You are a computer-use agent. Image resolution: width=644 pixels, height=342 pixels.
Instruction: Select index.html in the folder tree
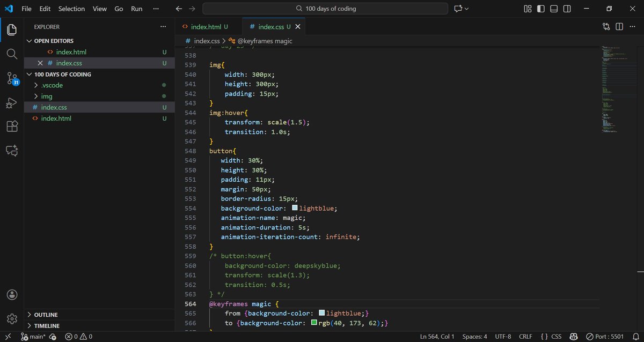pos(100,118)
